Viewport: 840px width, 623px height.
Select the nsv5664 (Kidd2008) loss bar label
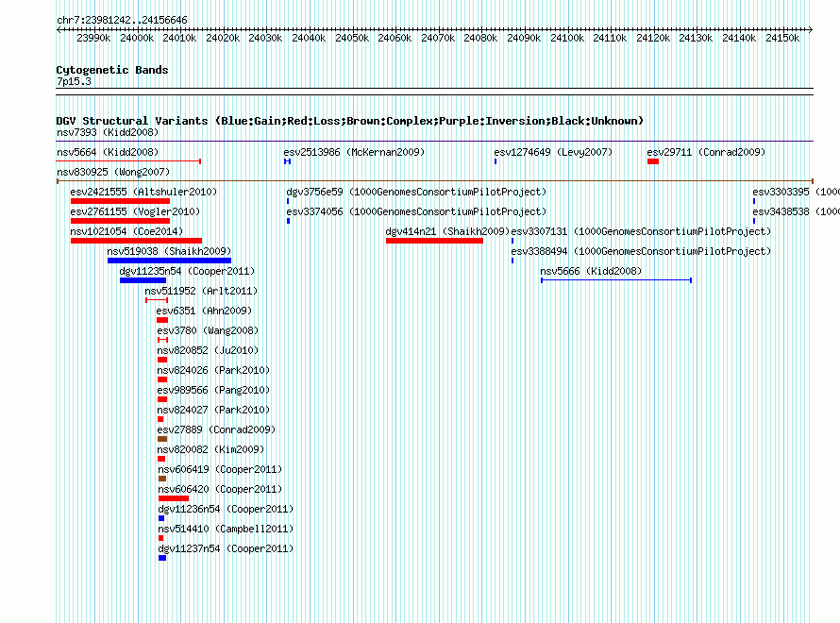click(x=108, y=152)
